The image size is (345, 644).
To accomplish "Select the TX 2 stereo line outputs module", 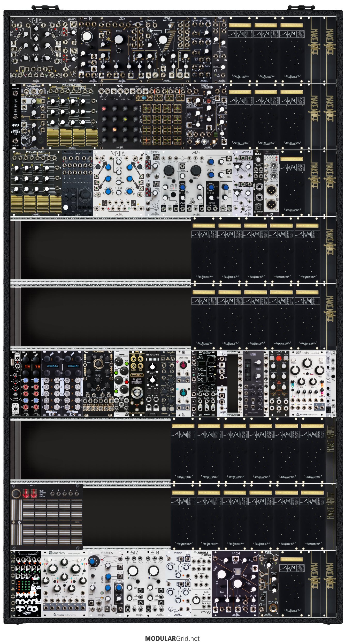I will (271, 183).
